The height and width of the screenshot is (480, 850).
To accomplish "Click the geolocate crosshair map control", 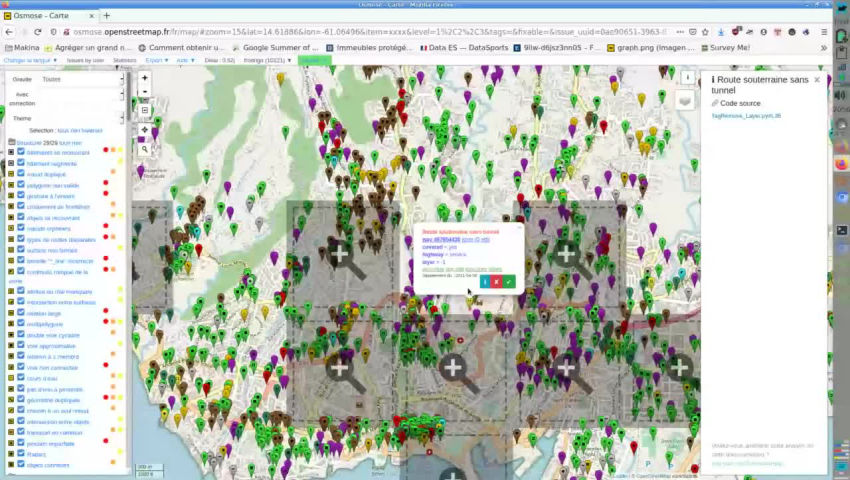I will point(144,130).
